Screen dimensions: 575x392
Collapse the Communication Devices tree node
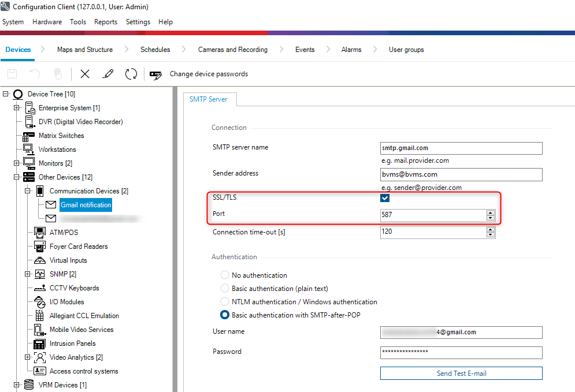[28, 191]
